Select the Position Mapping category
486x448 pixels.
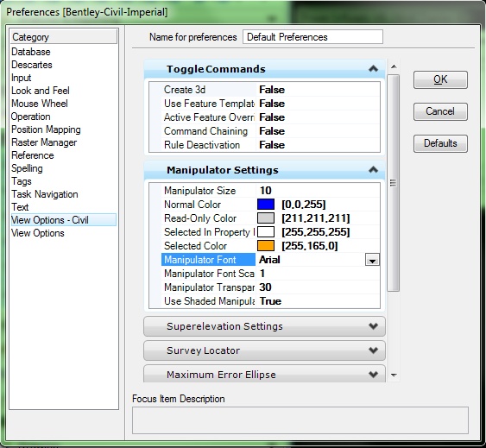46,129
